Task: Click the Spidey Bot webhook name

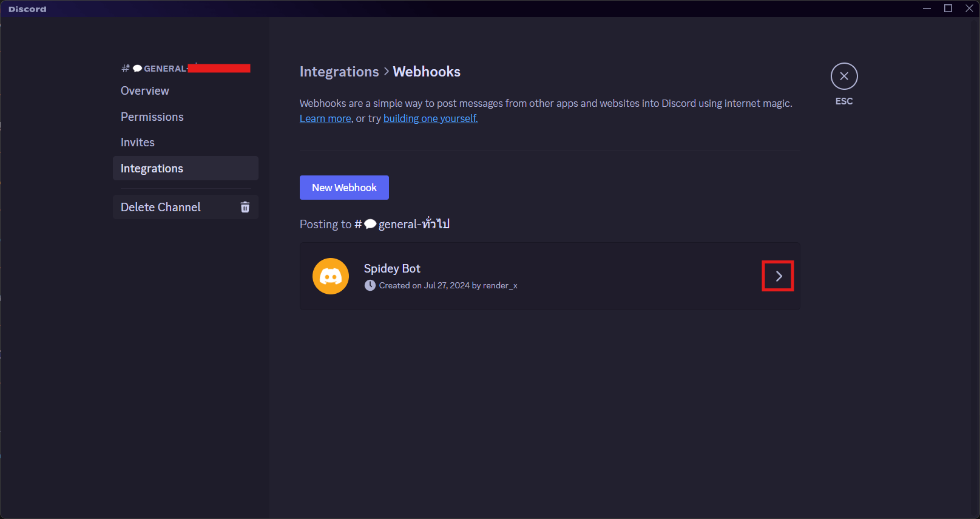Action: [392, 268]
